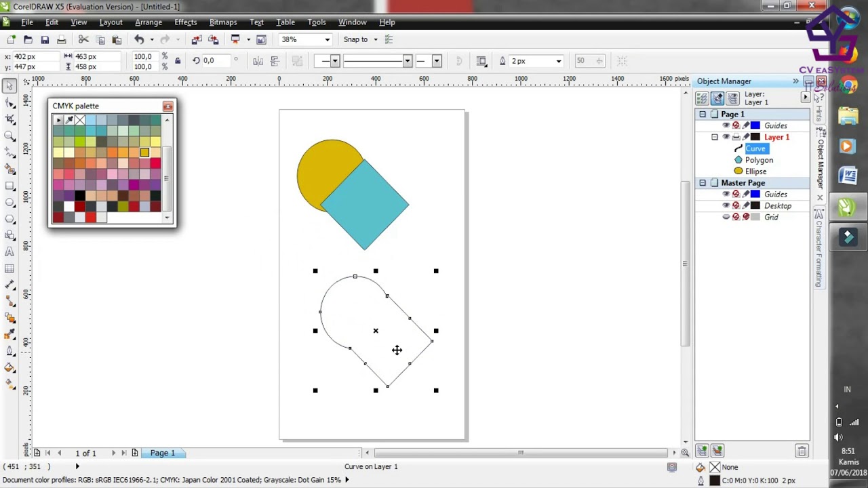Click delete trash icon in Object Manager

pyautogui.click(x=802, y=451)
